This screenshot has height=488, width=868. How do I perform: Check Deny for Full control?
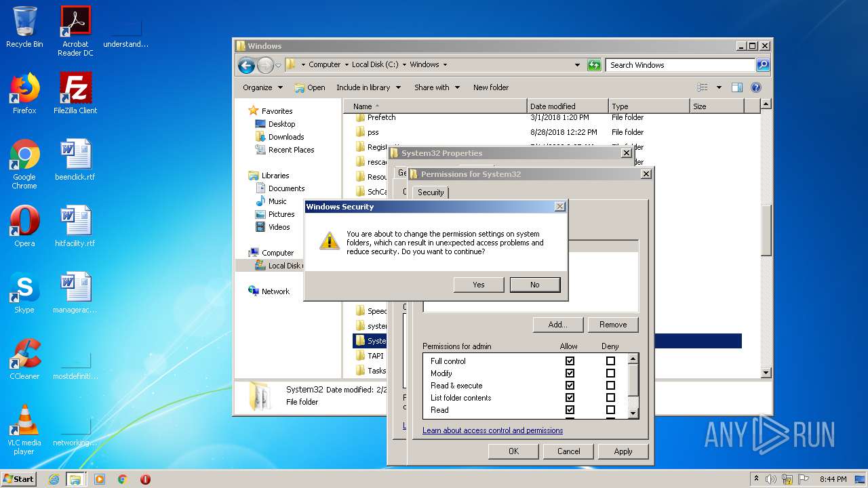pyautogui.click(x=610, y=361)
